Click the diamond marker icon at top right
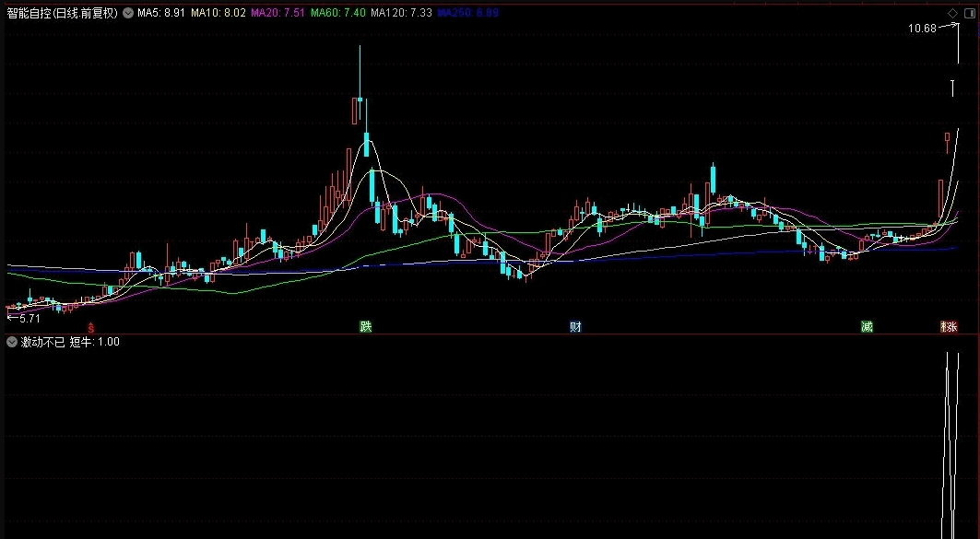 [952, 13]
